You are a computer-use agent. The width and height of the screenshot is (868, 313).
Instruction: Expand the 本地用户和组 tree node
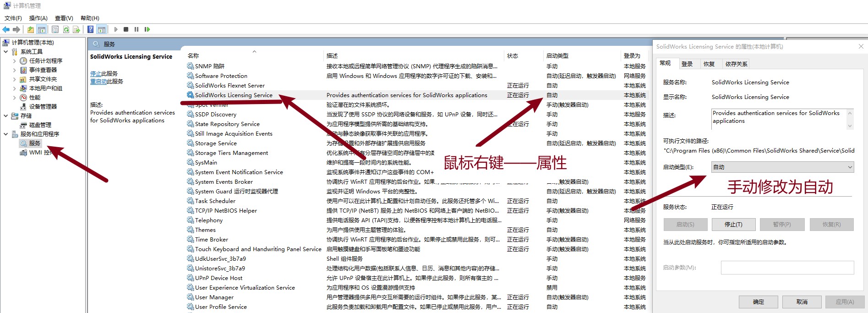[x=14, y=88]
